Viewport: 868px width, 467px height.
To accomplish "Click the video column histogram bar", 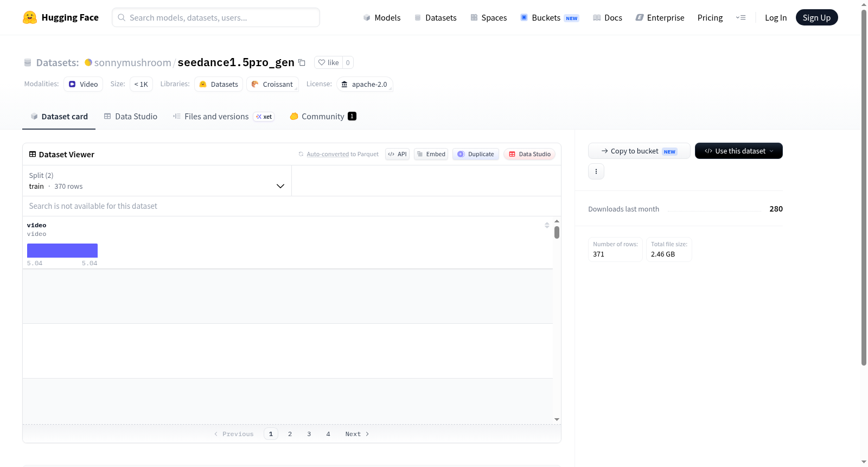I will 62,251.
